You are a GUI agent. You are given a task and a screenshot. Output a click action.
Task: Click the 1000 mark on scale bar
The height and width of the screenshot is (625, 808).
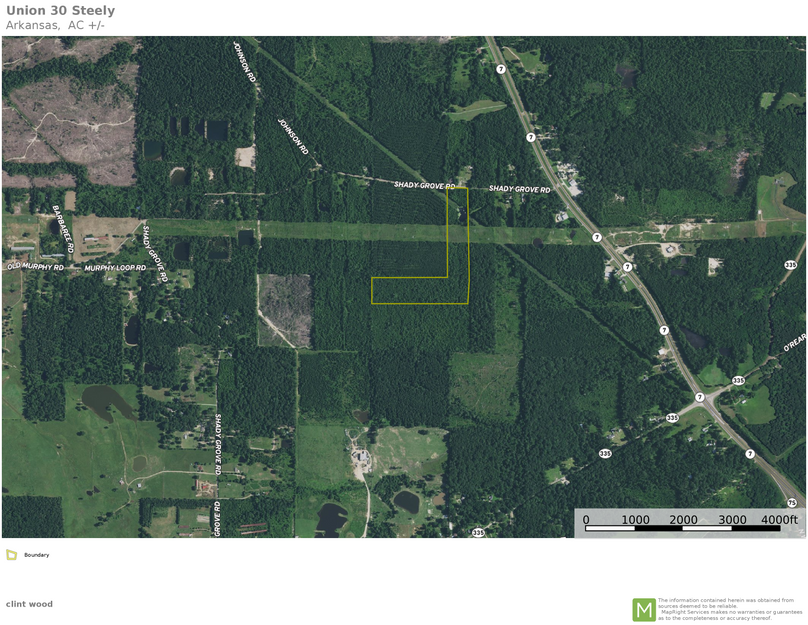point(636,520)
